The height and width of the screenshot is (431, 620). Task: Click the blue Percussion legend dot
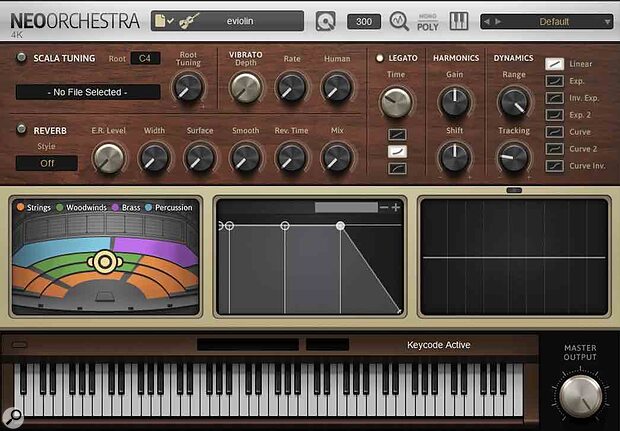pyautogui.click(x=148, y=207)
